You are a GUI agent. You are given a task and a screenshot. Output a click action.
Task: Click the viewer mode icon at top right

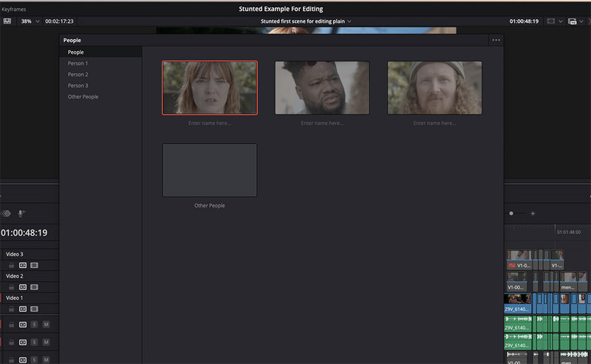pos(572,21)
